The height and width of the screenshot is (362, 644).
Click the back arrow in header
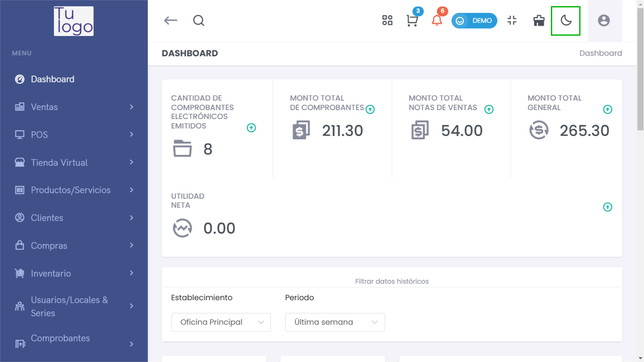pyautogui.click(x=170, y=20)
